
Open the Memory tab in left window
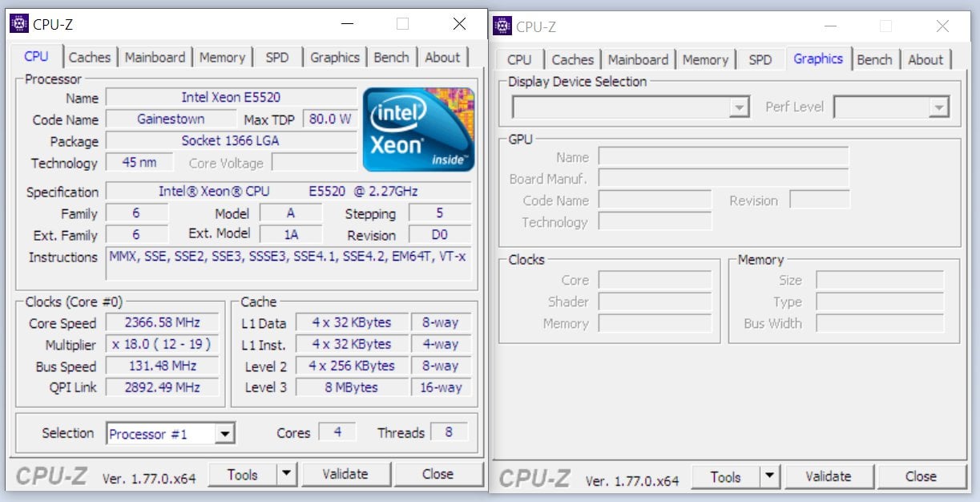[x=222, y=58]
